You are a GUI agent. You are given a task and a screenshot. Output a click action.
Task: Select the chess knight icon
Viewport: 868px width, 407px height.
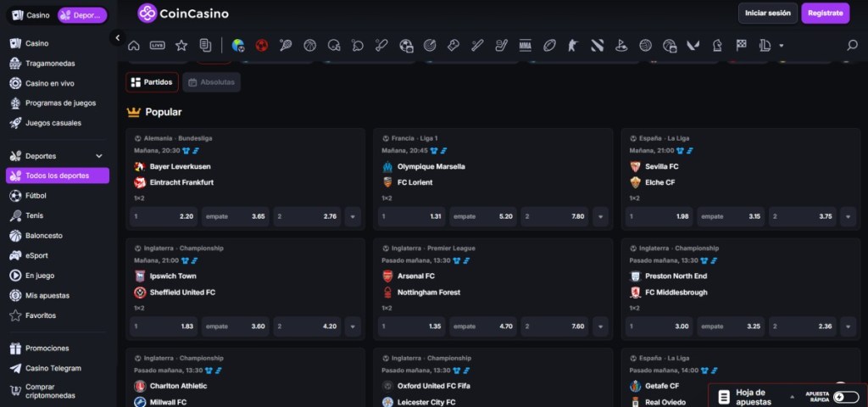coord(717,46)
